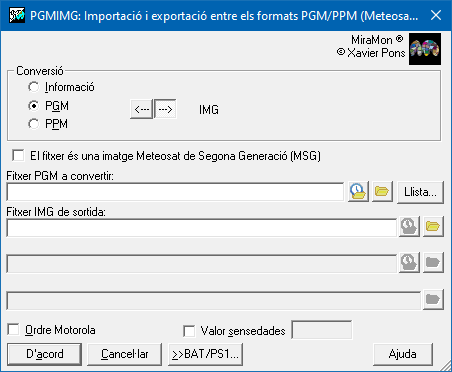
Task: Click the MiraMon logo image
Action: pos(425,49)
